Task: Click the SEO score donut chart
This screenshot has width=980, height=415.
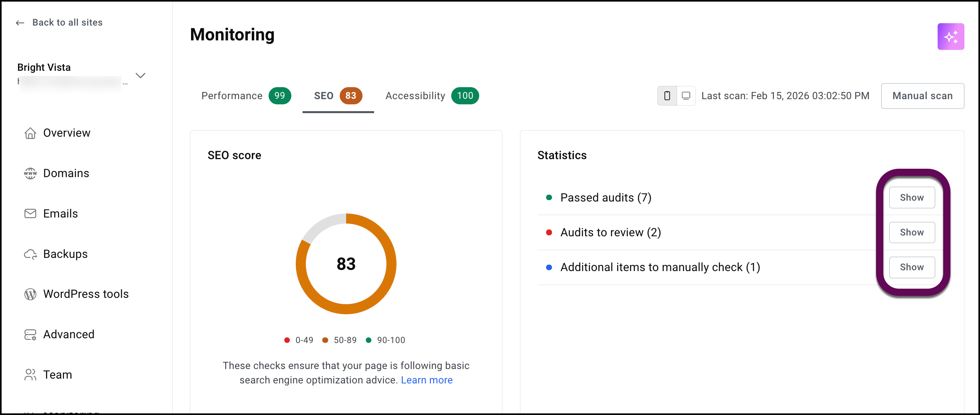Action: pyautogui.click(x=346, y=264)
